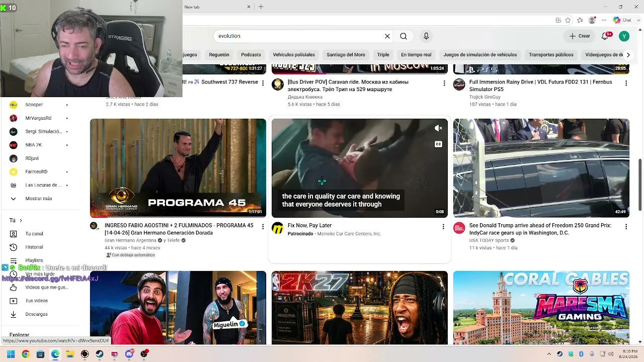Image resolution: width=644 pixels, height=362 pixels.
Task: Show more category chips with right arrow
Action: [x=628, y=55]
